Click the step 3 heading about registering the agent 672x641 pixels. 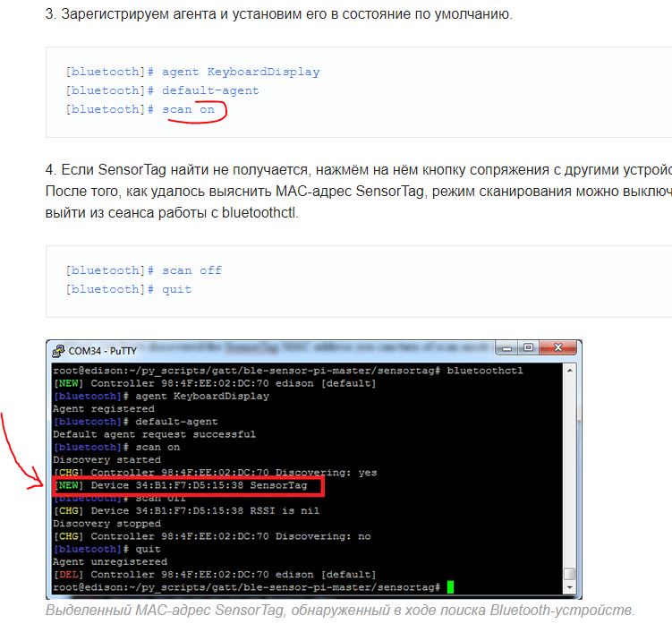(x=278, y=14)
